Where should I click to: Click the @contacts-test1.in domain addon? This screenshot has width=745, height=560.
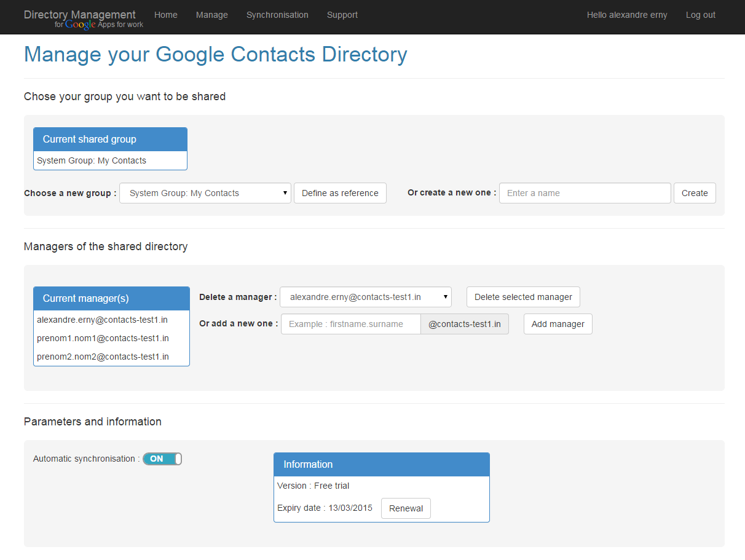pos(464,324)
